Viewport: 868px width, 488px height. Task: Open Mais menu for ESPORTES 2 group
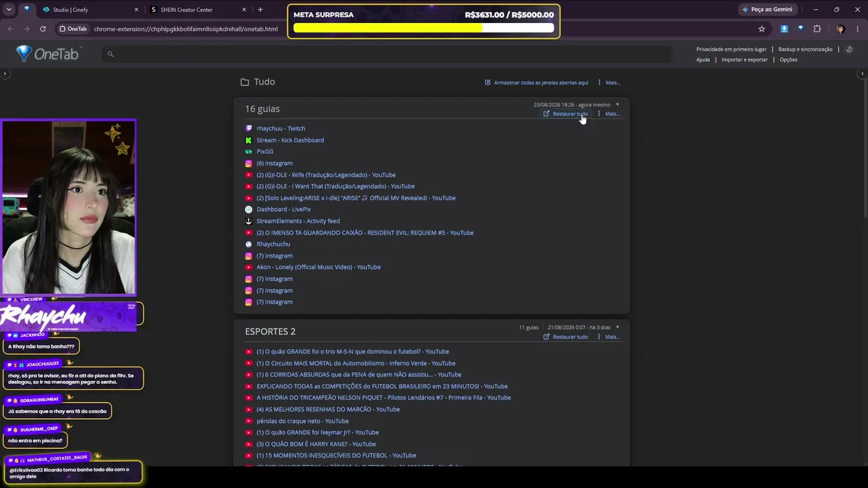609,337
